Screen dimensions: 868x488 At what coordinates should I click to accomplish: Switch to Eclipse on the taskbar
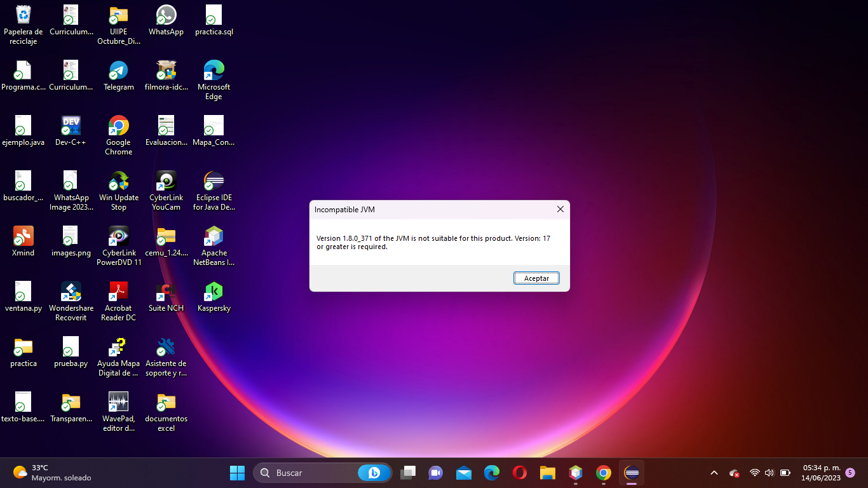pyautogui.click(x=632, y=473)
